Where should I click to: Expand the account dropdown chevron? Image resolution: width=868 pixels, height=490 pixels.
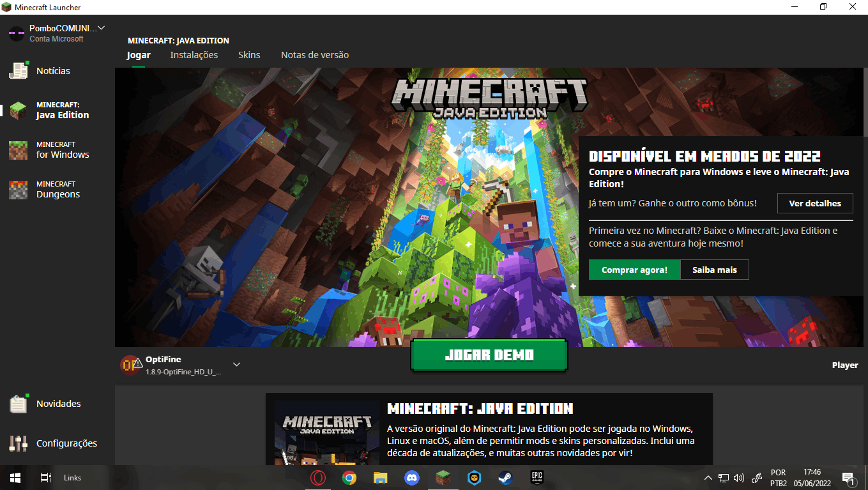point(101,28)
